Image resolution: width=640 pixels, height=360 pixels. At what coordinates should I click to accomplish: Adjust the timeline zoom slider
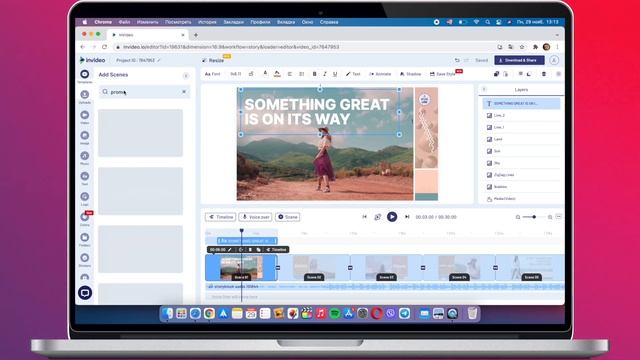[x=534, y=217]
